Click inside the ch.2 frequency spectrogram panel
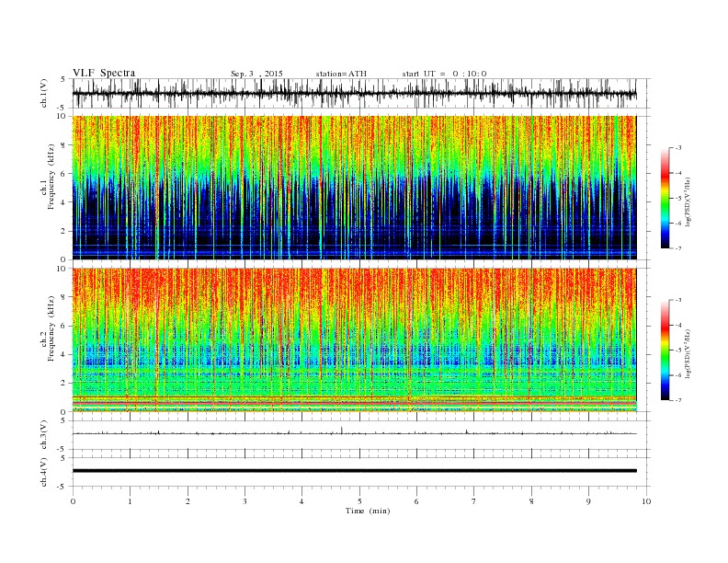728x563 pixels. coord(354,340)
